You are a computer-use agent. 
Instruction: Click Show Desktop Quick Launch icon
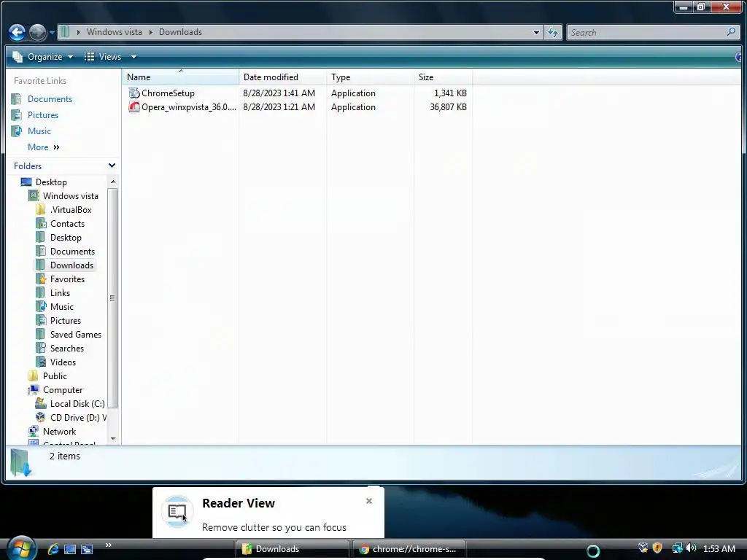tap(70, 549)
